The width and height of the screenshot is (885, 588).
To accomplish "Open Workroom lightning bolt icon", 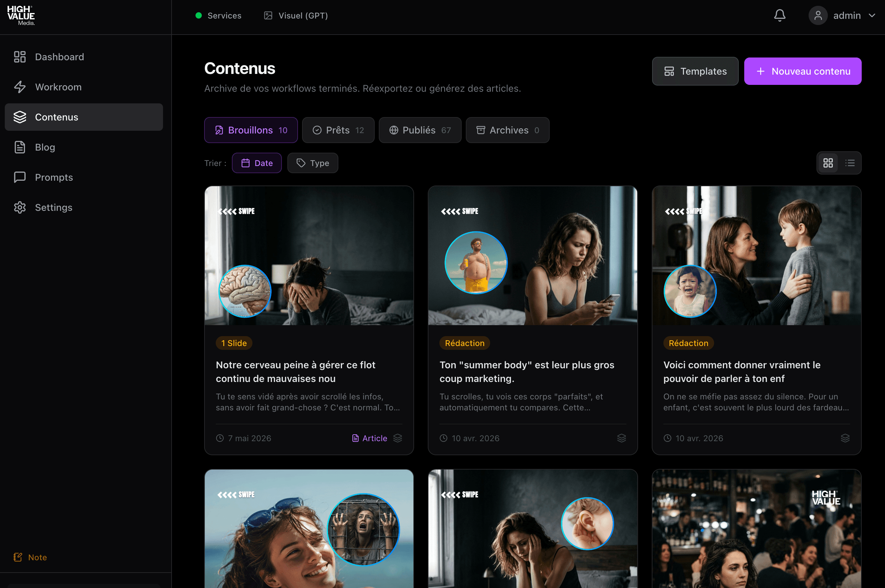I will [x=20, y=87].
